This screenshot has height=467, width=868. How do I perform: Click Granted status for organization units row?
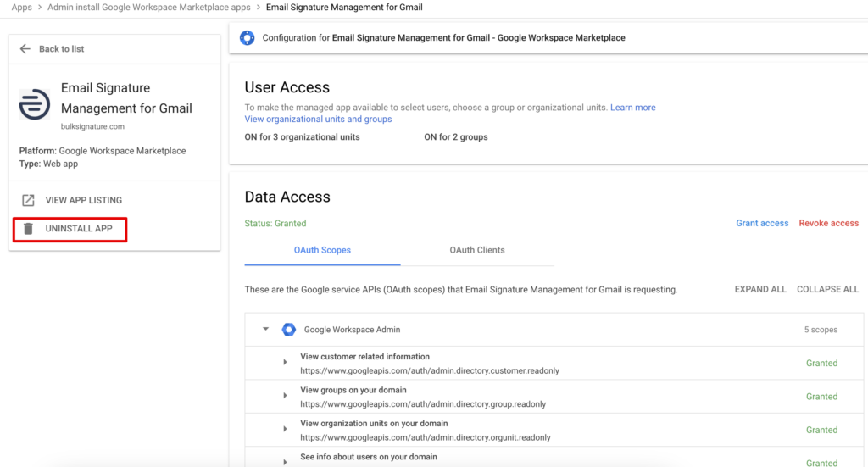point(821,430)
